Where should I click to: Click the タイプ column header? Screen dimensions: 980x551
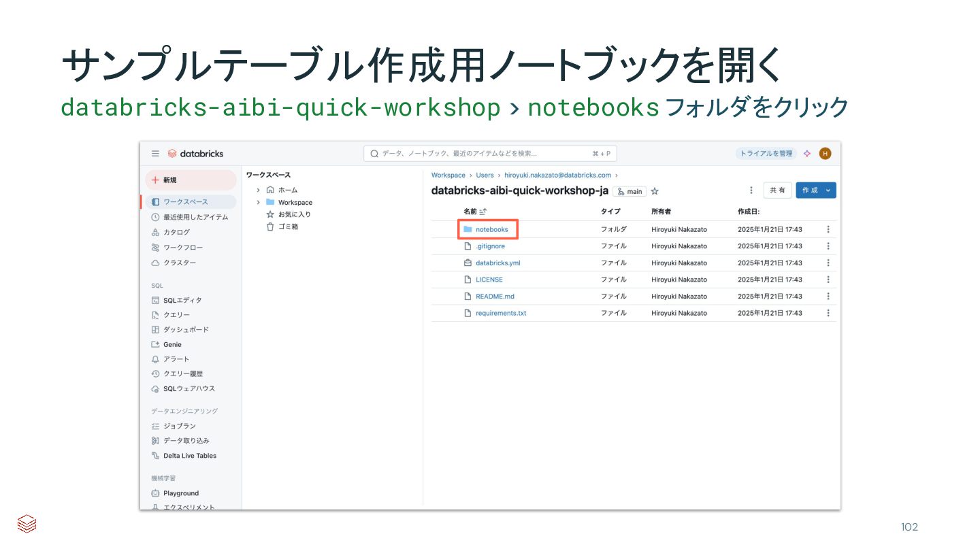610,212
